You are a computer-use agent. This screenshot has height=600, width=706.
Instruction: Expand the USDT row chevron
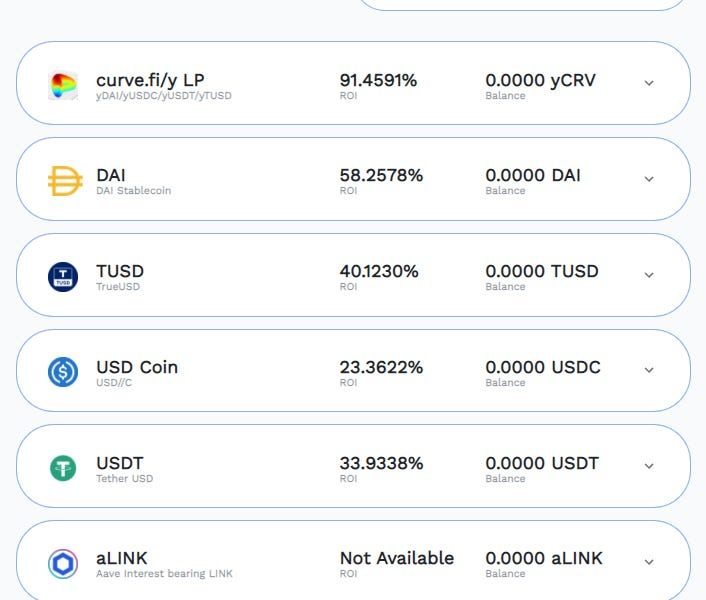point(649,467)
